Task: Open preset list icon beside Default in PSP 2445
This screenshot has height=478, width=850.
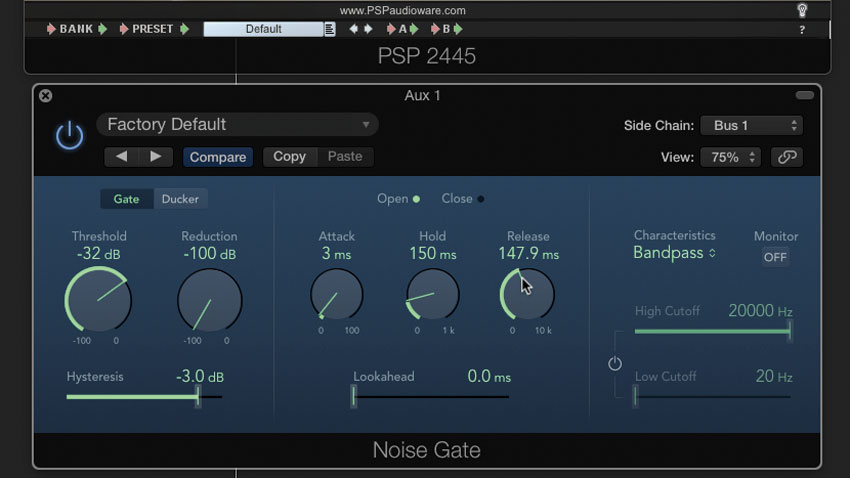Action: tap(330, 29)
